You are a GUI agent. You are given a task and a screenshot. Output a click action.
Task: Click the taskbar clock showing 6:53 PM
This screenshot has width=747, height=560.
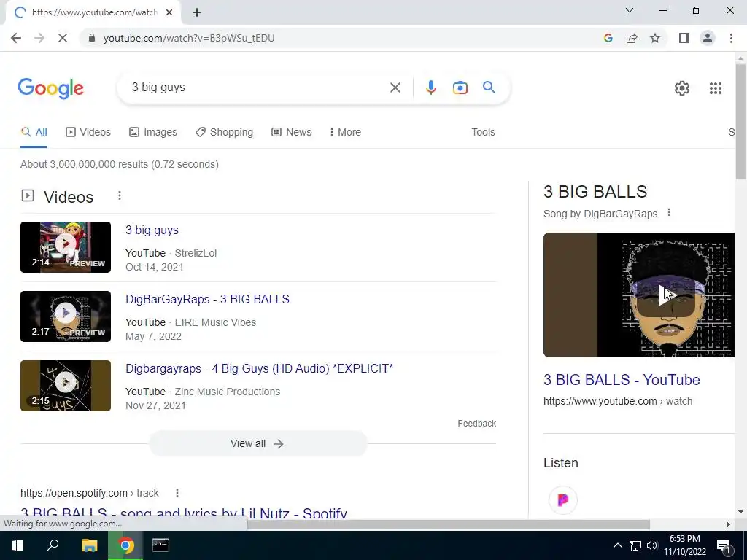[685, 545]
